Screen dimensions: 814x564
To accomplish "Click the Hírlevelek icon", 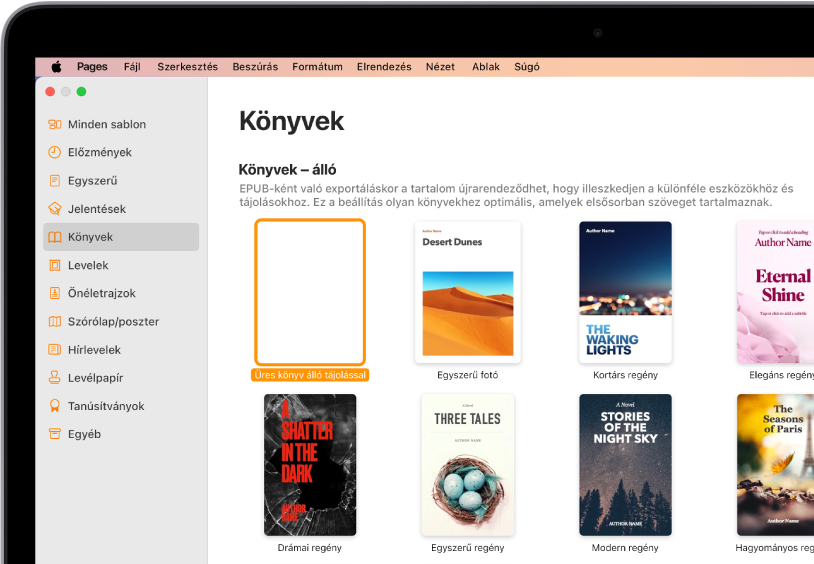I will click(55, 350).
